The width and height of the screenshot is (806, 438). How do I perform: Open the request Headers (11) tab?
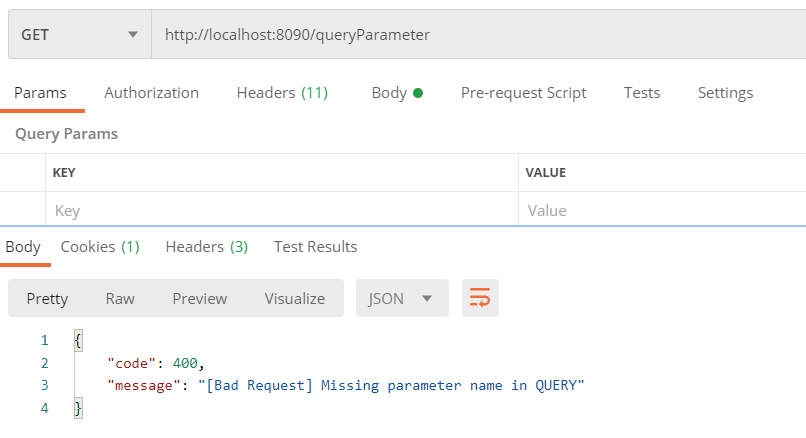tap(282, 93)
